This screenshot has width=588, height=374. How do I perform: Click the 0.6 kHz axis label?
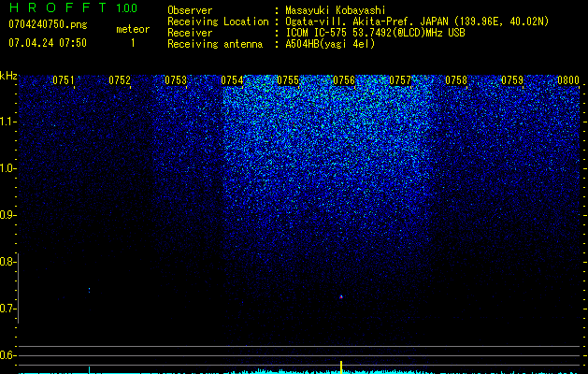tap(7, 355)
